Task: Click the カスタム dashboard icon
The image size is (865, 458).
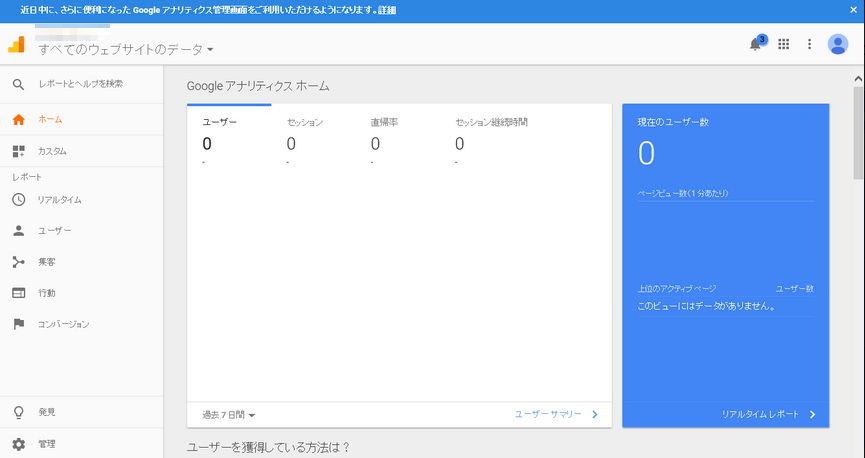Action: [x=19, y=151]
